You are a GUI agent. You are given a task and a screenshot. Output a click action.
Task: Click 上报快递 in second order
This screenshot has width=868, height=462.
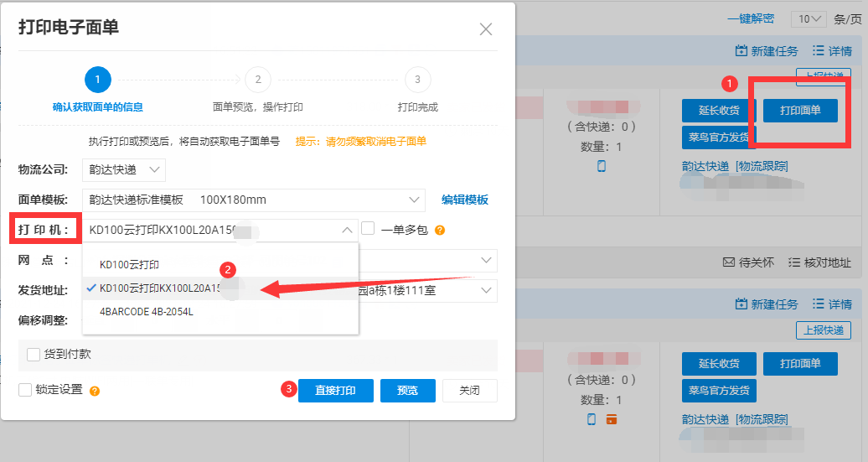pos(824,330)
